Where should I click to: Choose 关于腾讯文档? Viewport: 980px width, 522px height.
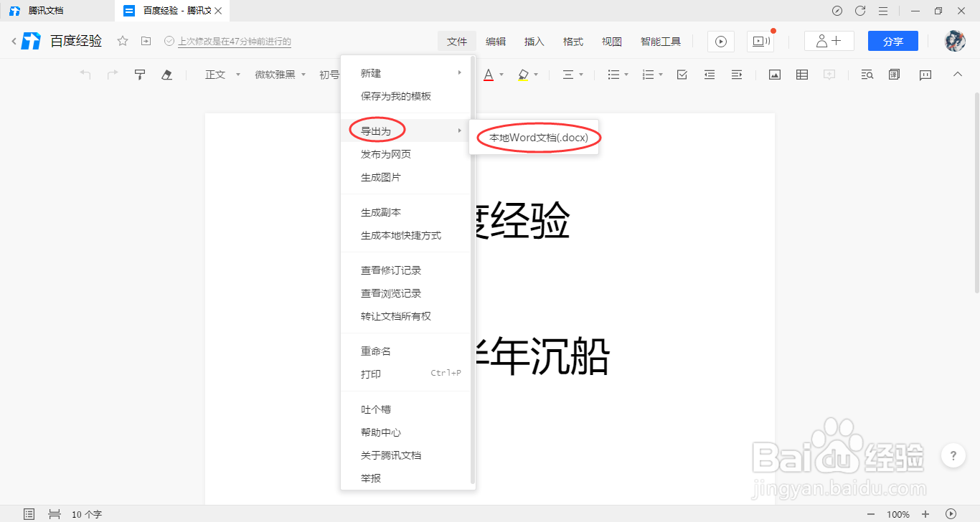pos(405,455)
